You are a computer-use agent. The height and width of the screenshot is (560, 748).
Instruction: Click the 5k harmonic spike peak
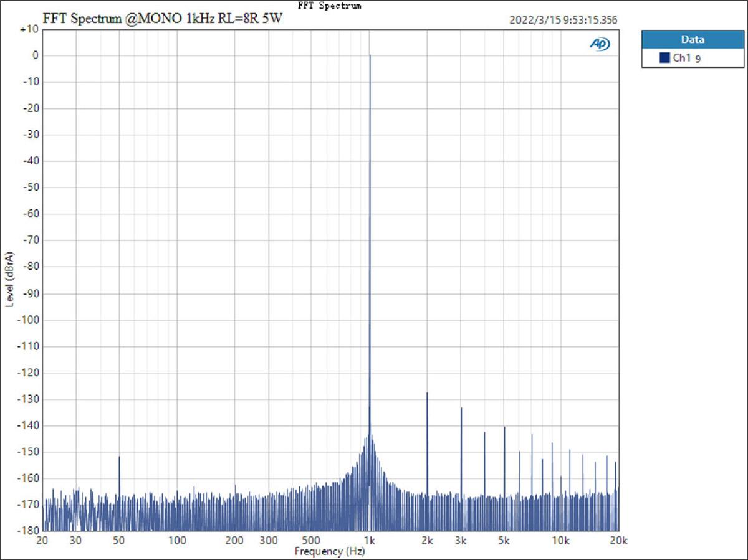tap(504, 427)
